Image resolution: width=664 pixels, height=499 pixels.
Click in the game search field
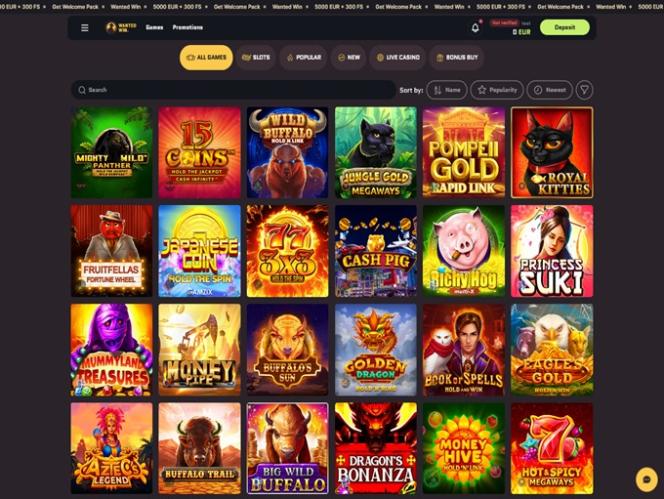pyautogui.click(x=233, y=90)
